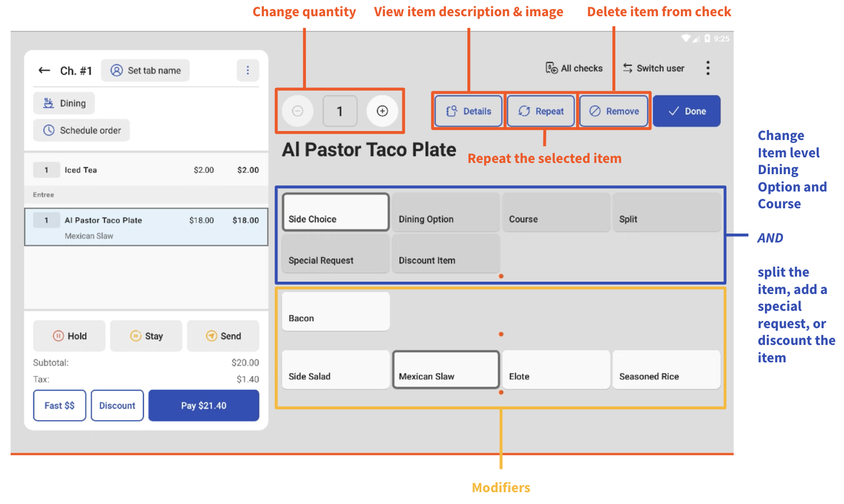Send the order to the kitchen
844x504 pixels.
tap(223, 336)
